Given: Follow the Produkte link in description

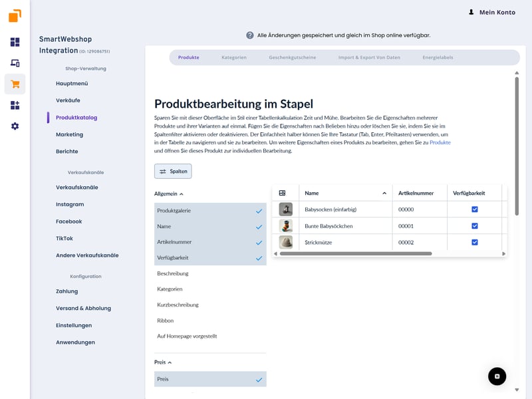Looking at the screenshot, I should click(x=440, y=142).
